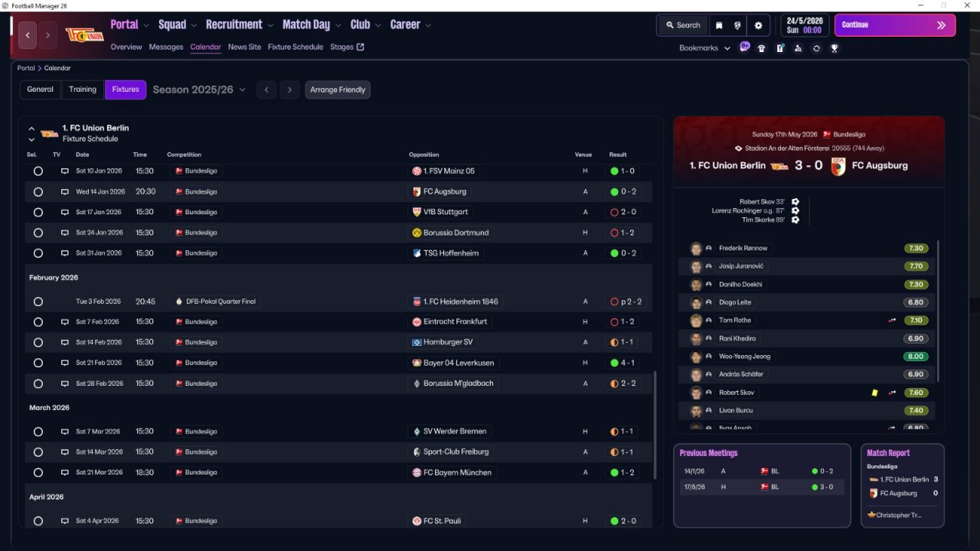Click the Search button
Image resolution: width=980 pixels, height=551 pixels.
pyautogui.click(x=683, y=25)
